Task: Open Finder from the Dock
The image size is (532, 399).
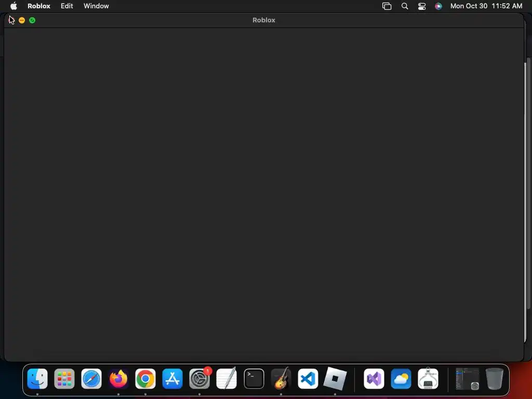Action: click(37, 378)
